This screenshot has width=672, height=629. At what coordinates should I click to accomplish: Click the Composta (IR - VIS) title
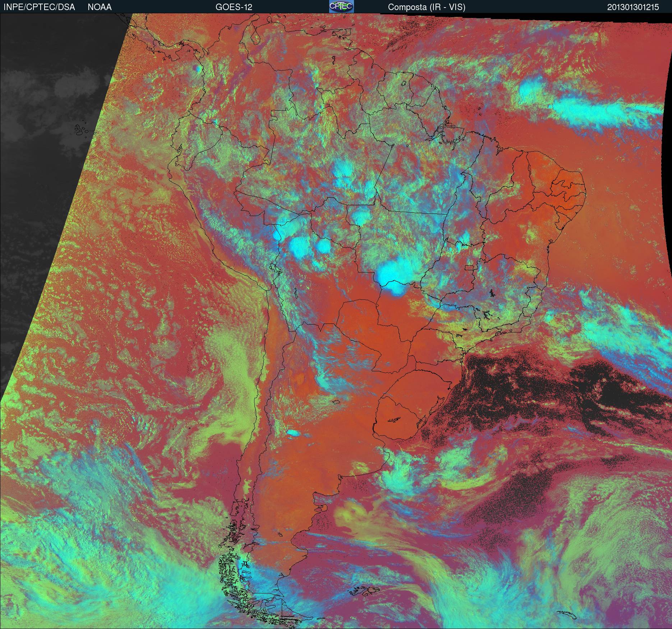pyautogui.click(x=427, y=7)
